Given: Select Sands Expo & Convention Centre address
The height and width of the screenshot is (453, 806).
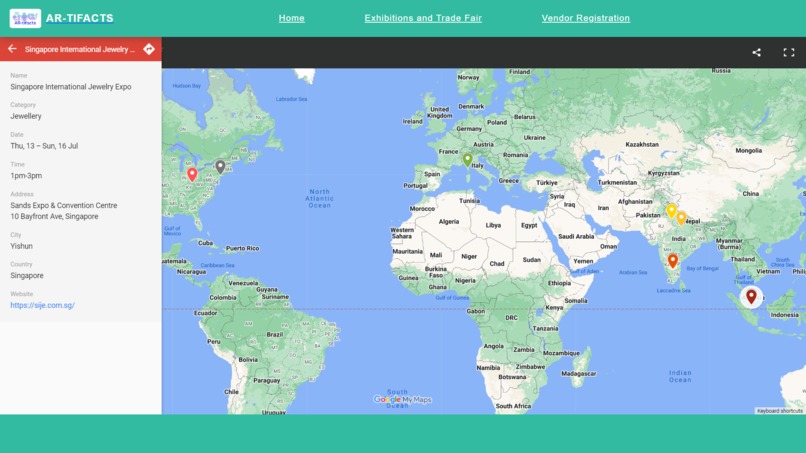Looking at the screenshot, I should click(64, 205).
